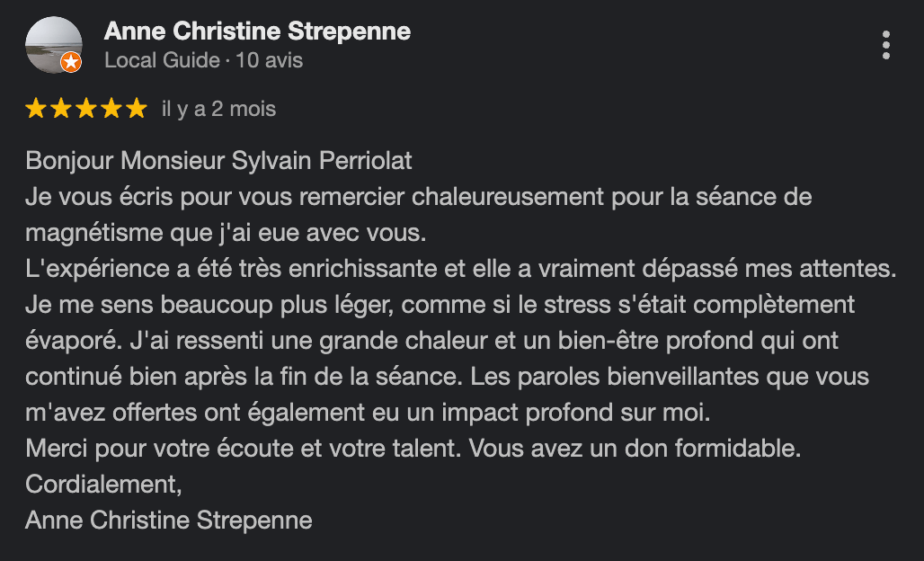Click the "Local Guide" label under the name
Image resolution: width=924 pixels, height=561 pixels.
162,61
